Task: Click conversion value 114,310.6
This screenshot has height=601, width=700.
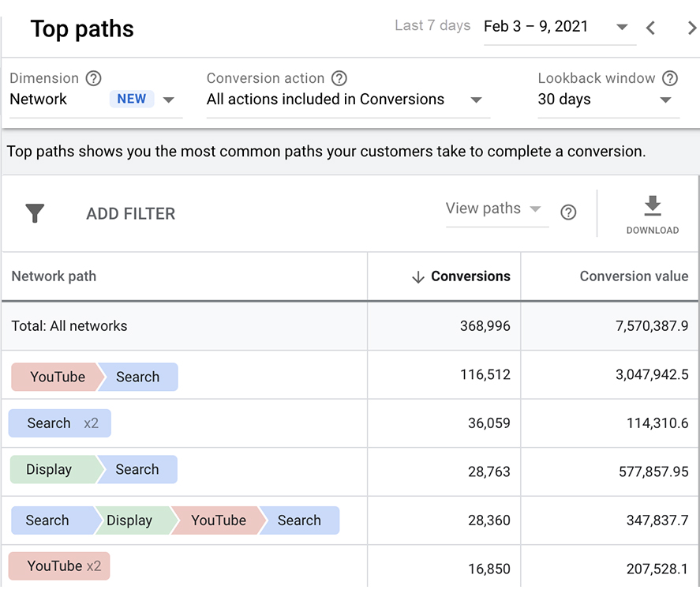Action: (657, 423)
